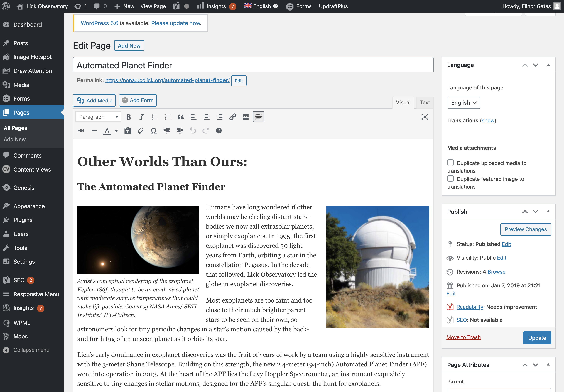This screenshot has width=564, height=392.
Task: Show translations link
Action: [x=488, y=120]
